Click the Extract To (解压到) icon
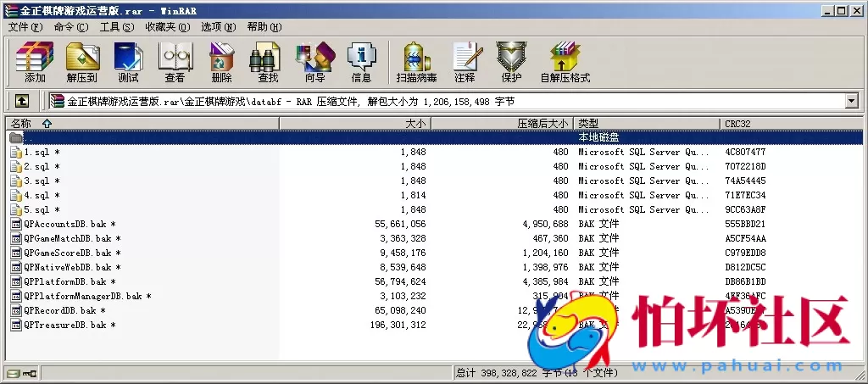The height and width of the screenshot is (384, 868). (x=82, y=62)
